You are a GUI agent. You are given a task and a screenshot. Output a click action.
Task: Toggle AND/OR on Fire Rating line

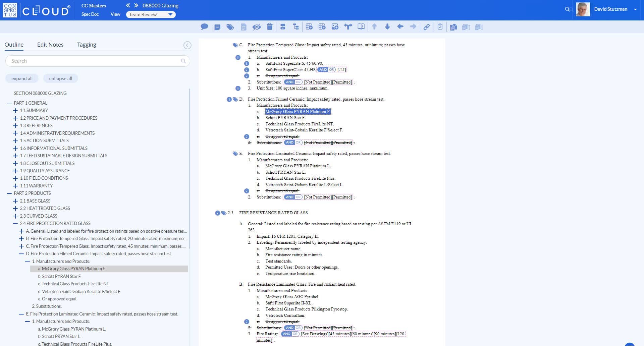click(290, 334)
